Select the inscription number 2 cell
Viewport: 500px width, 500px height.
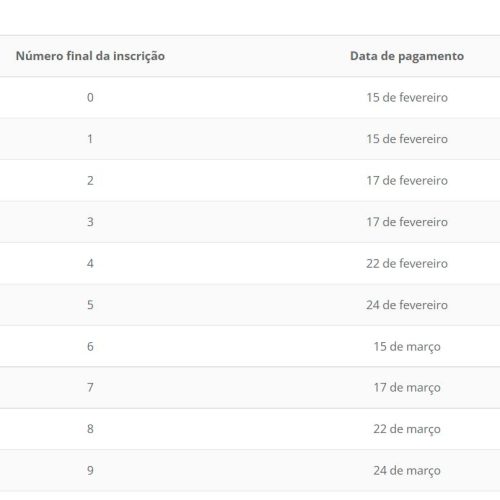point(90,180)
